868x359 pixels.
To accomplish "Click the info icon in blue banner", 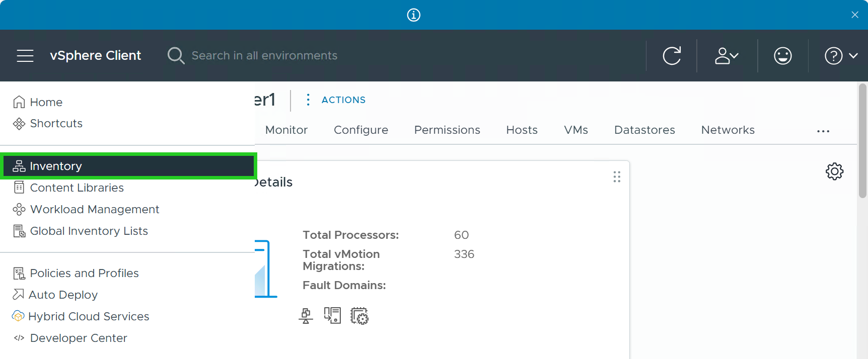I will click(x=414, y=15).
